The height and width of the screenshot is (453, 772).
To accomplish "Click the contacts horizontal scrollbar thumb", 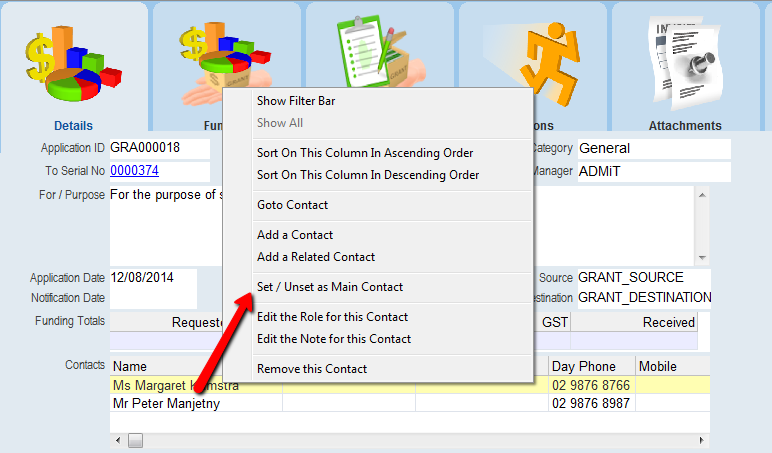I will (135, 440).
